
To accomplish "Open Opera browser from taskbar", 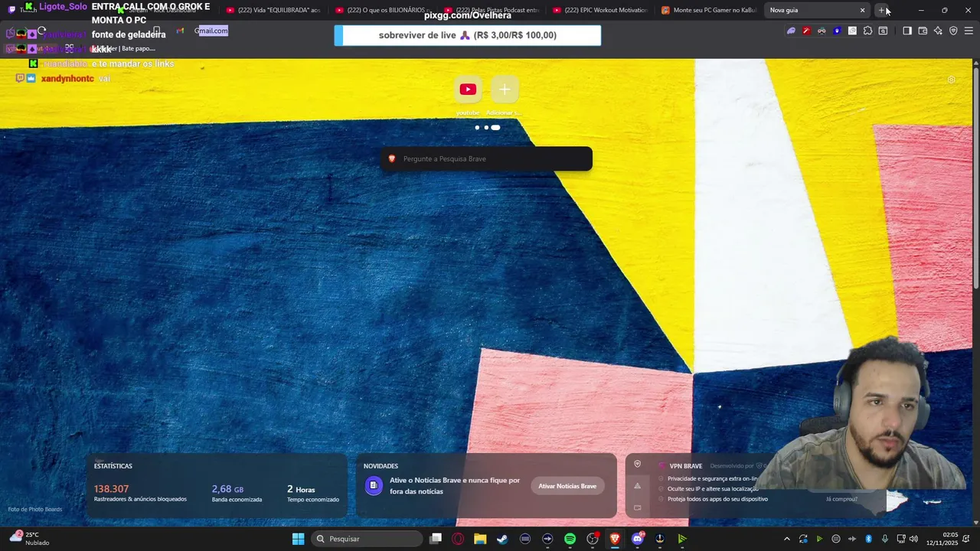I will [x=458, y=539].
